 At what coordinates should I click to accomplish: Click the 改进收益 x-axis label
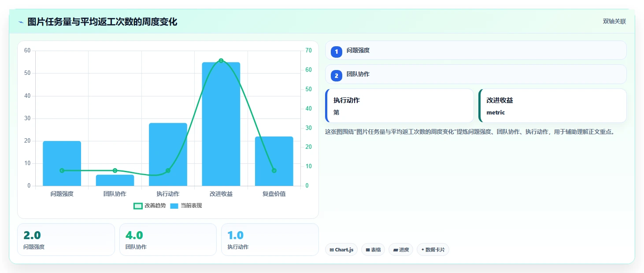[221, 194]
